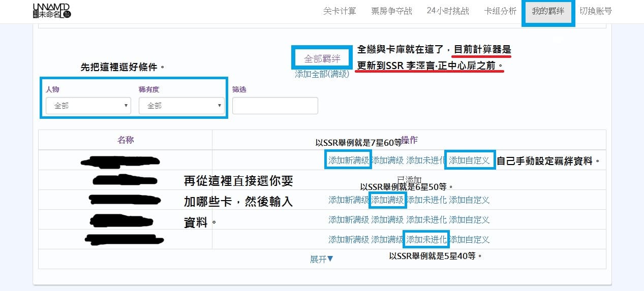Focus the 筛选 filter text box

coord(275,106)
